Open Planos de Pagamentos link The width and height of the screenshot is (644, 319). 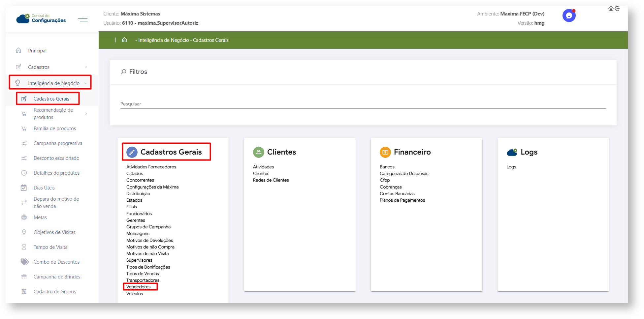click(402, 200)
